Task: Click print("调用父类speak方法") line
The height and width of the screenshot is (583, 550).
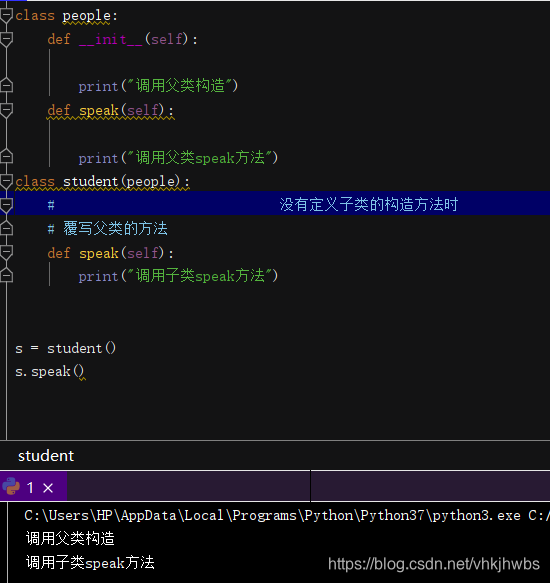Action: [178, 158]
